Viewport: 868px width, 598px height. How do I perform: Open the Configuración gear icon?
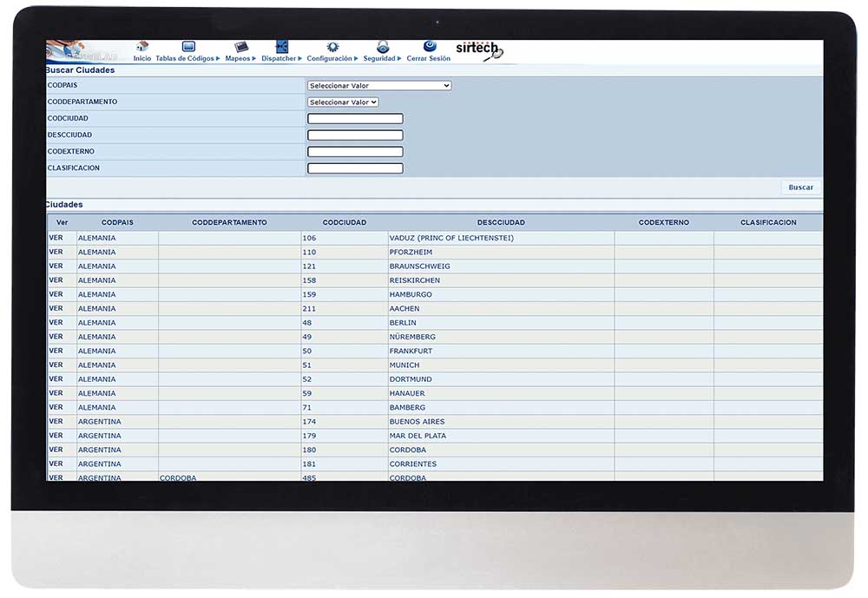(x=332, y=47)
